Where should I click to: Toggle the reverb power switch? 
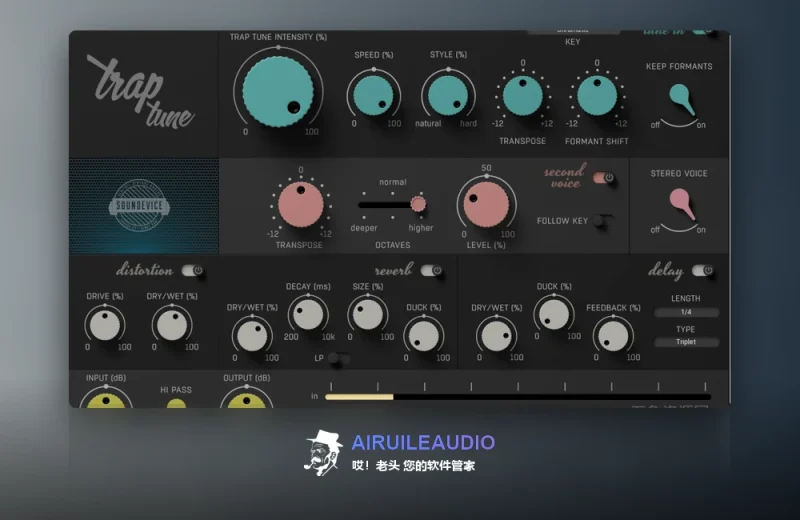tap(432, 270)
